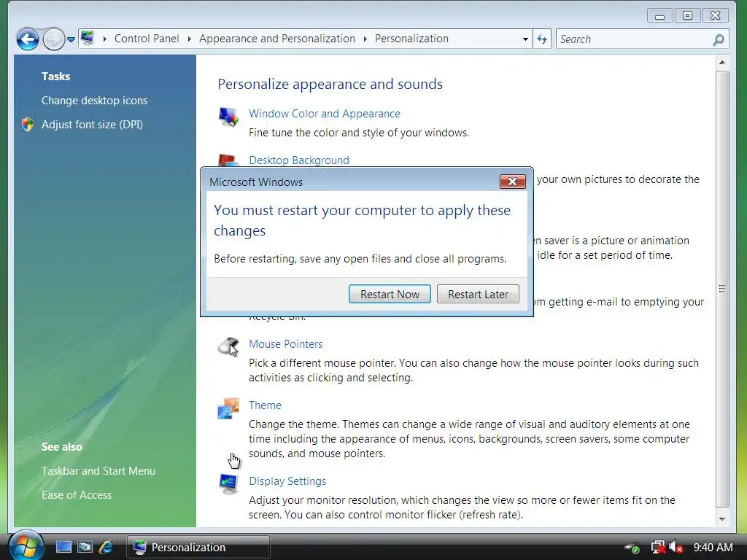Maximize the Personalization window
Viewport: 747px width, 560px height.
(687, 16)
